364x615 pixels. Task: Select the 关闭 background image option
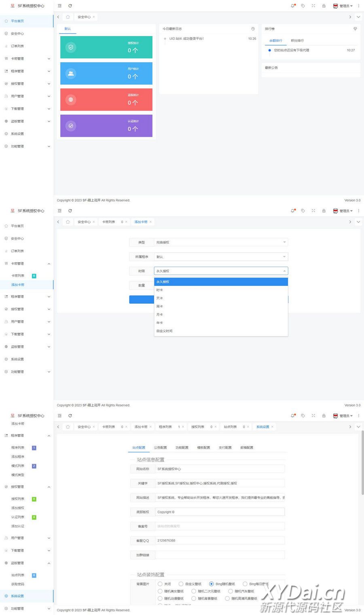point(160,584)
